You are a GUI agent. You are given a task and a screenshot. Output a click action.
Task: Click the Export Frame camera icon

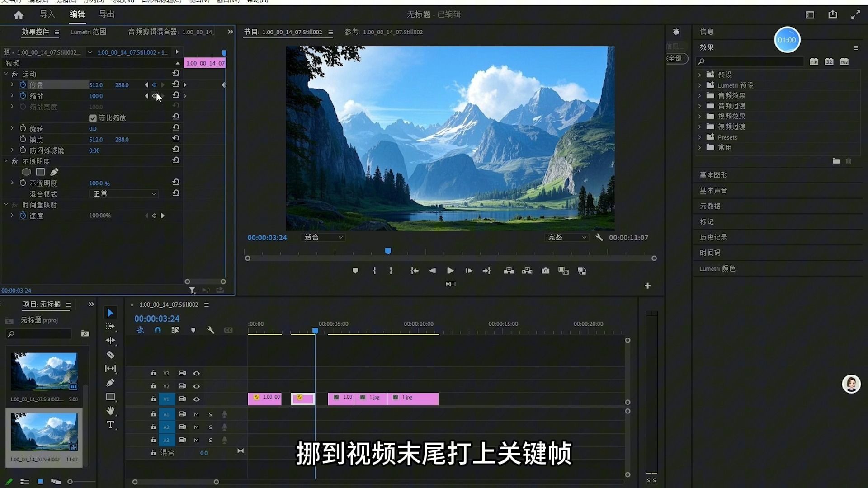(x=545, y=270)
